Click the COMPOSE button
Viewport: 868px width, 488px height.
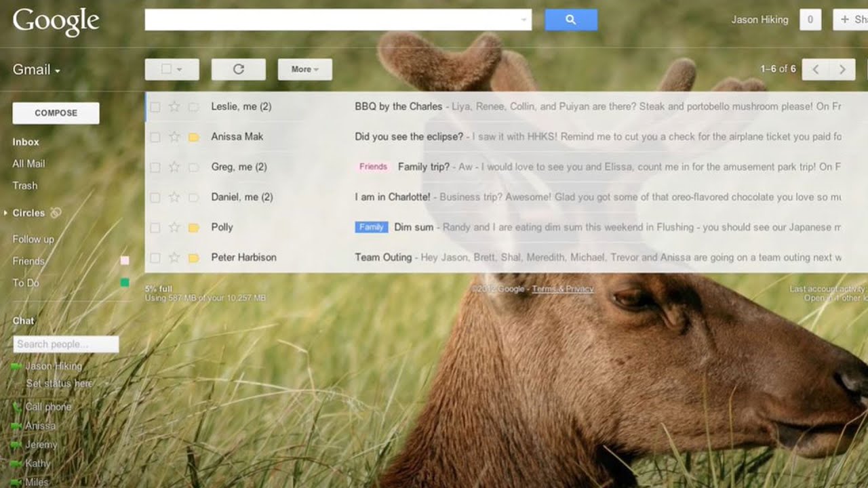pyautogui.click(x=56, y=113)
